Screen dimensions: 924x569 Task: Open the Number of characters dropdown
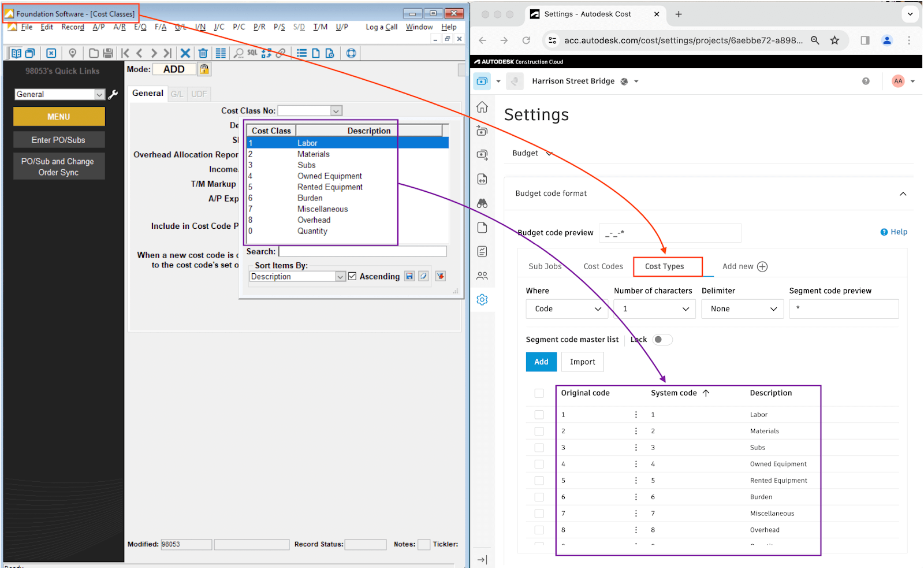click(654, 309)
